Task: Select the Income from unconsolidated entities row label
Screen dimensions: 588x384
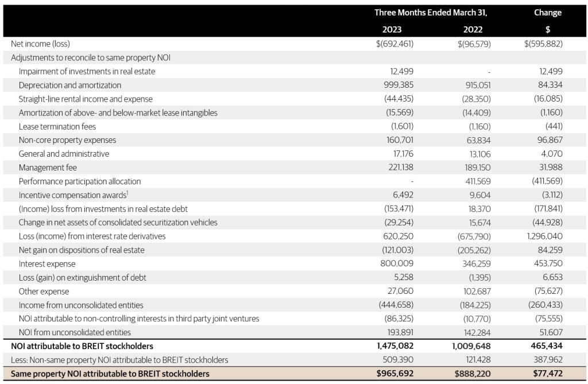Action: (x=81, y=305)
